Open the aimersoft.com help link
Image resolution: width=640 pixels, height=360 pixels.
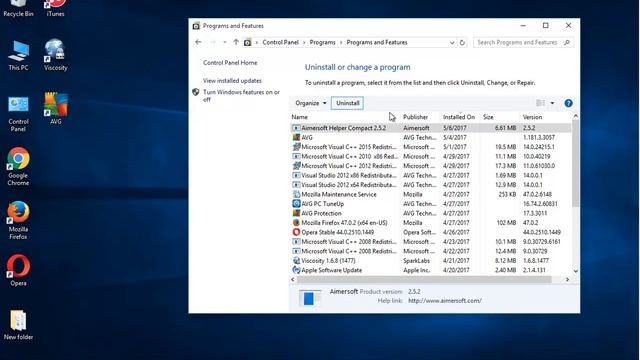444,301
